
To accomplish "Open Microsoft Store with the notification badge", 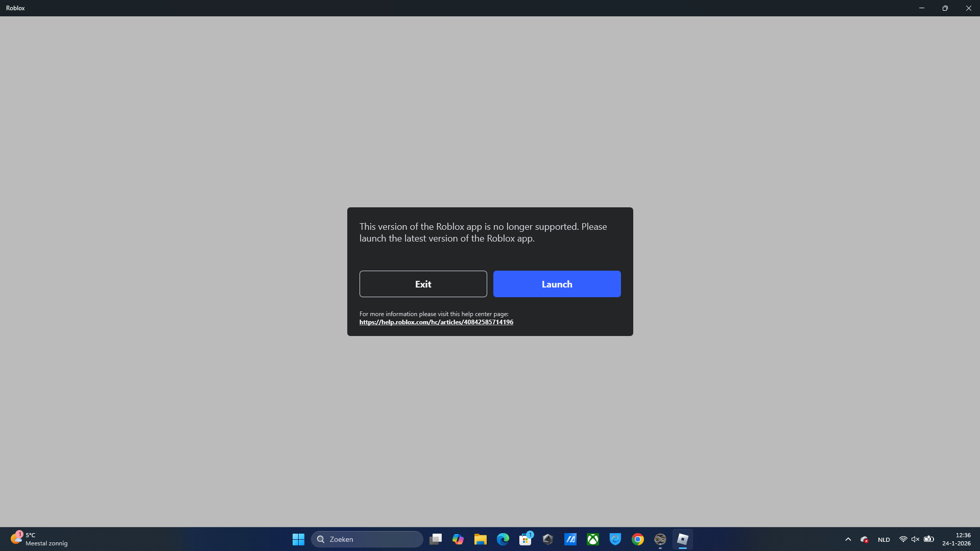I will coord(525,539).
